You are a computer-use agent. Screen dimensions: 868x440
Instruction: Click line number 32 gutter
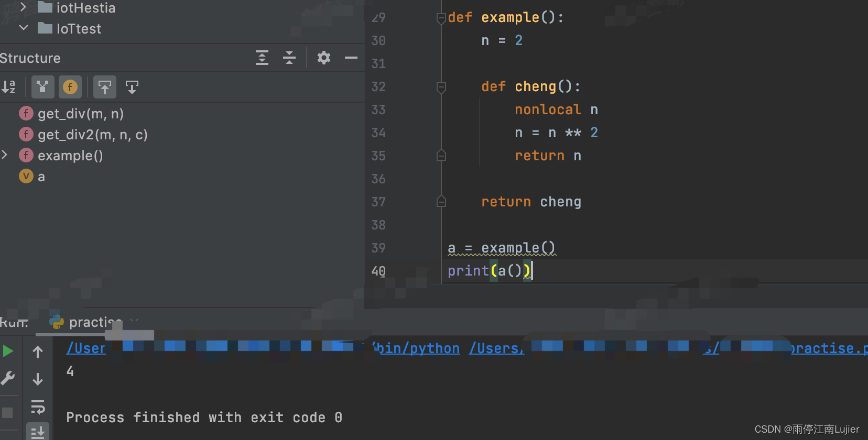tap(378, 86)
